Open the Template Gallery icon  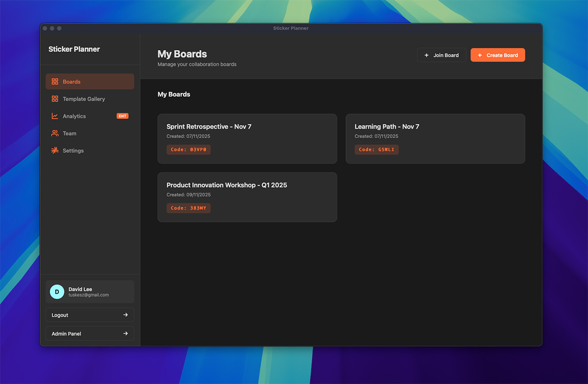[54, 98]
